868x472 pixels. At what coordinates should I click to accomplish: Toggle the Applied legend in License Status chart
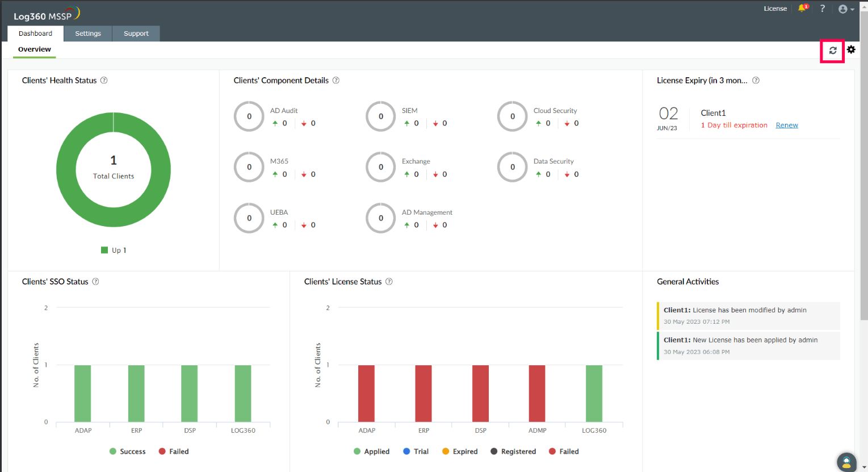tap(371, 452)
